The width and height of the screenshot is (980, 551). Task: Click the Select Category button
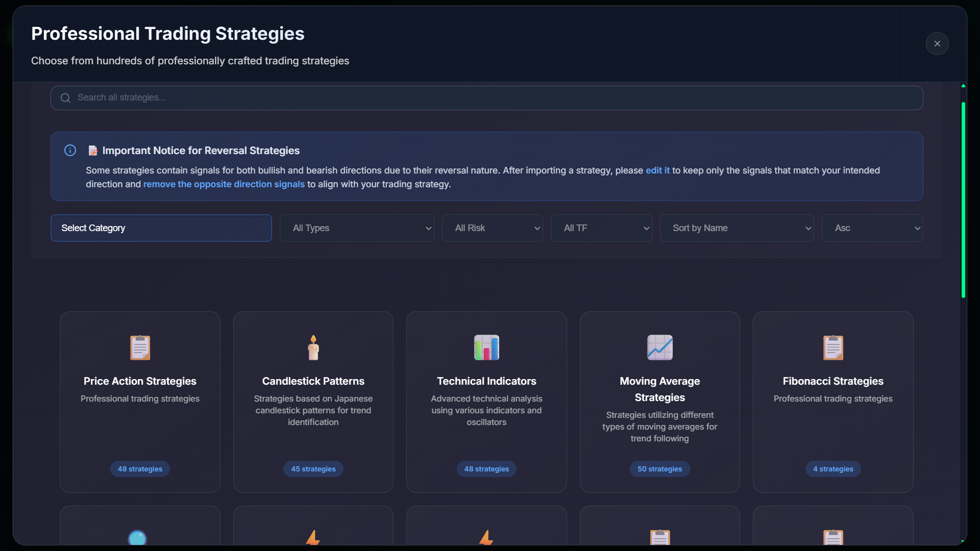coord(161,228)
